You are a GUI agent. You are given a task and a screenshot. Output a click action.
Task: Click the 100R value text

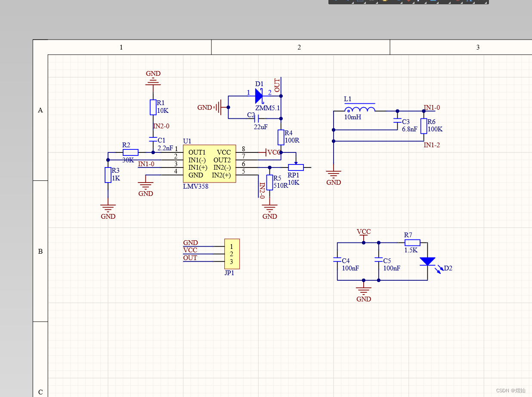pos(292,140)
